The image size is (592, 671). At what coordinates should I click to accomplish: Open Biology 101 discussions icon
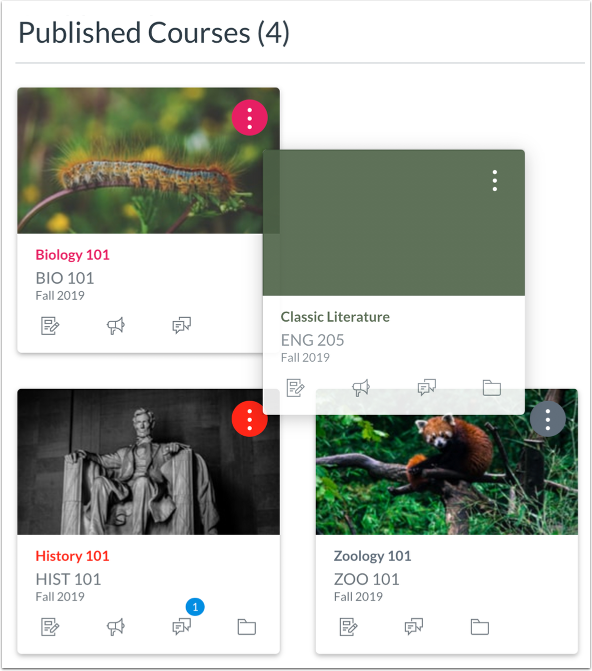coord(181,326)
